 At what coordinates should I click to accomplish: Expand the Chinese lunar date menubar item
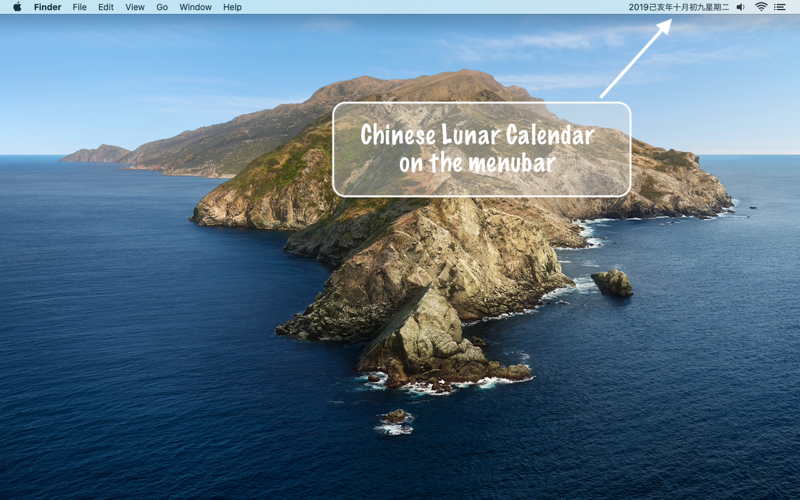point(679,7)
